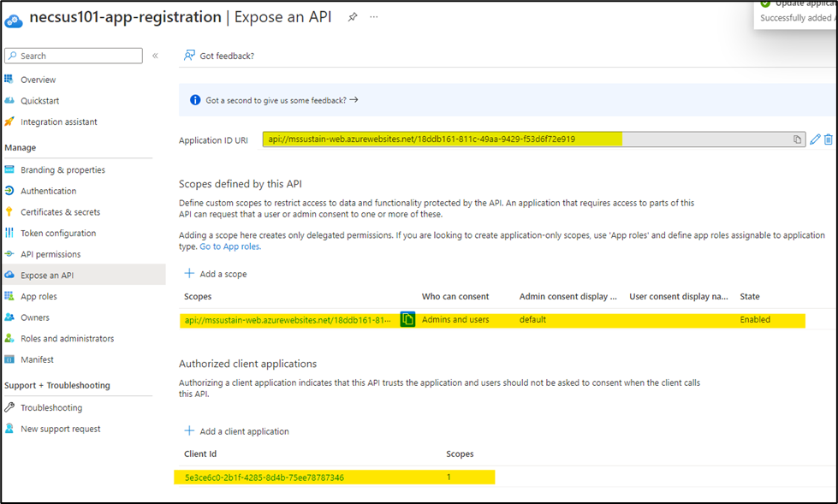This screenshot has width=838, height=504.
Task: Open Integration assistant
Action: (59, 122)
